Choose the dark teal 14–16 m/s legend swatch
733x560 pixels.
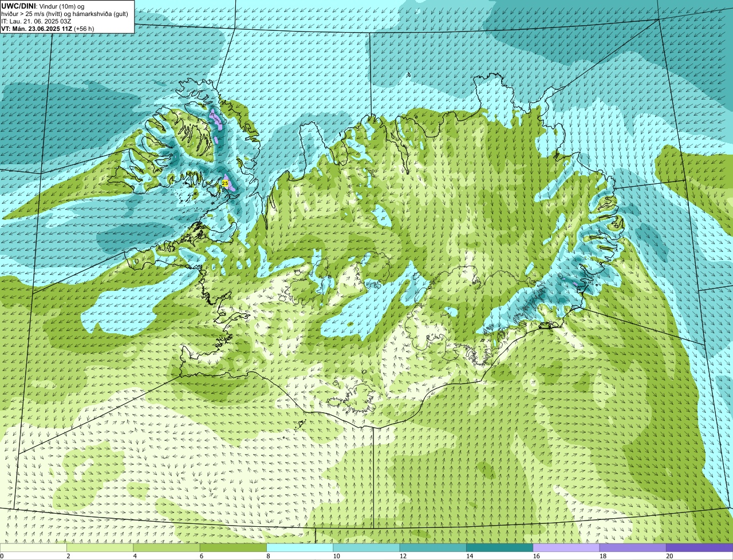(x=499, y=547)
